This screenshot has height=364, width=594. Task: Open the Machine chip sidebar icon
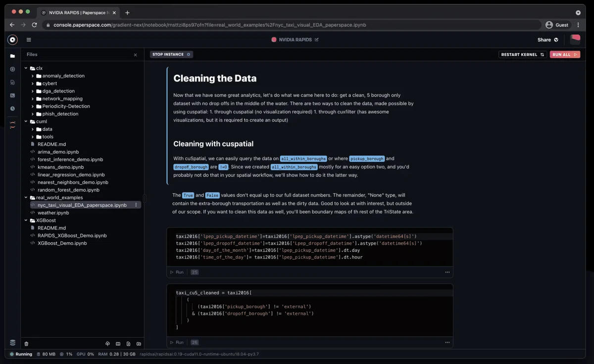12,69
